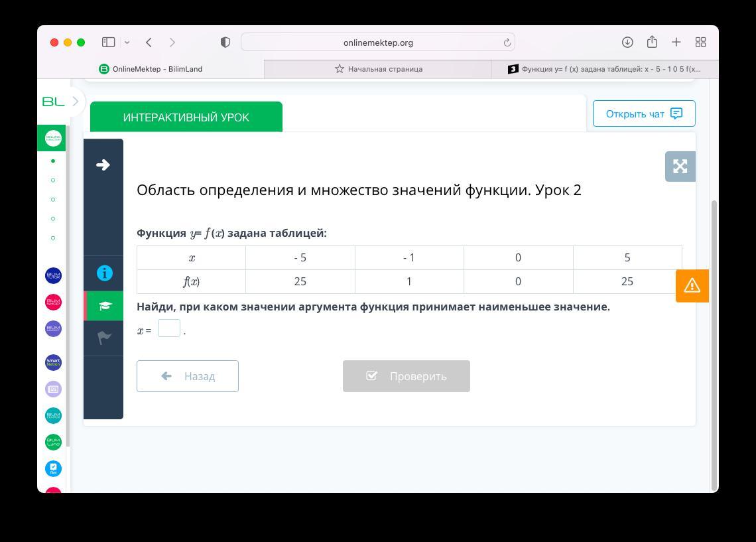Viewport: 756px width, 542px height.
Task: Click lesson title Область определения heading
Action: pyautogui.click(x=359, y=190)
